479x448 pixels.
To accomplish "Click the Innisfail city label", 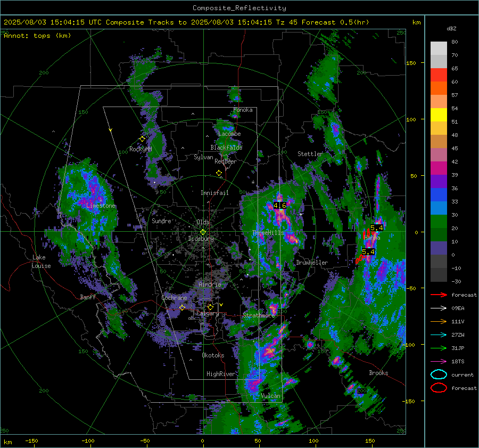I will (x=214, y=193).
